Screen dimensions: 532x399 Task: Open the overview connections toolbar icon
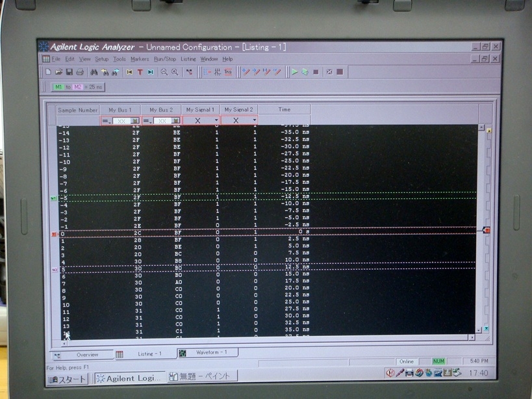point(189,72)
